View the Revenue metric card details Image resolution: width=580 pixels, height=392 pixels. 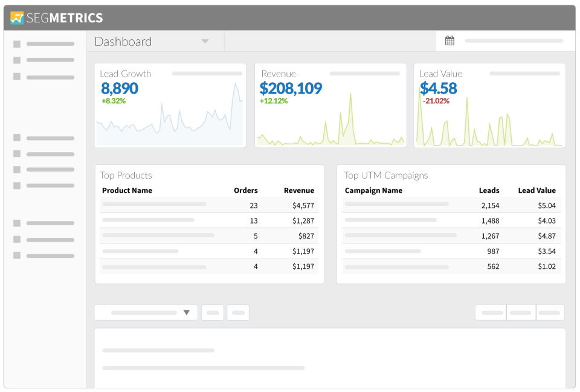330,105
